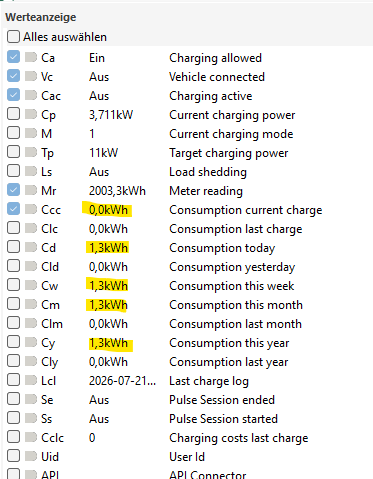The width and height of the screenshot is (373, 479).
Task: Click the tag icon beside Lcl
Action: pyautogui.click(x=31, y=380)
